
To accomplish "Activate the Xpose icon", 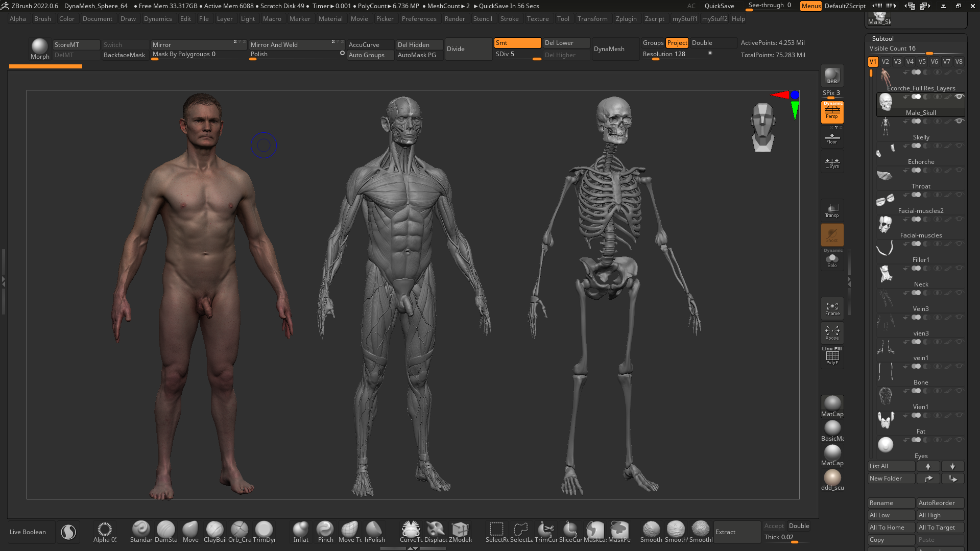I will [832, 333].
